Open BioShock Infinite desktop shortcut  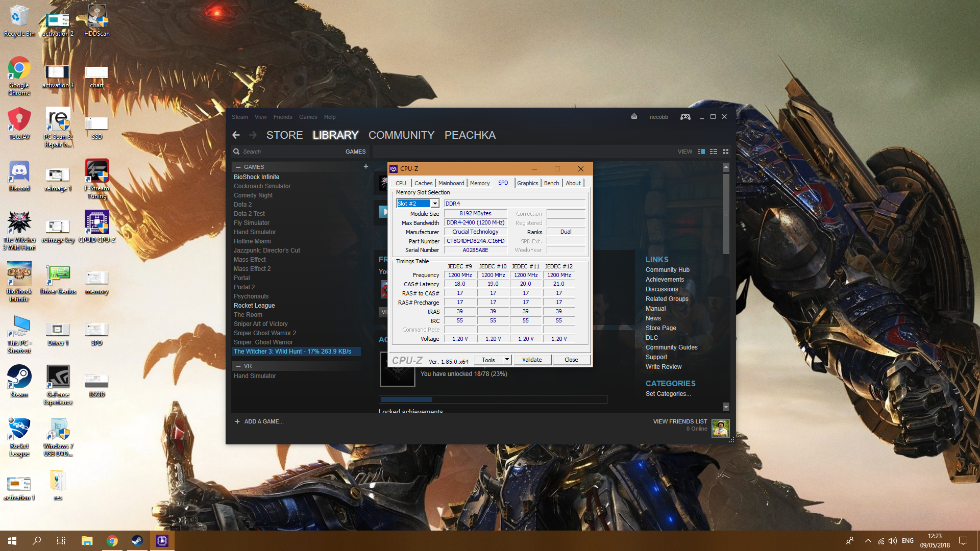(19, 282)
